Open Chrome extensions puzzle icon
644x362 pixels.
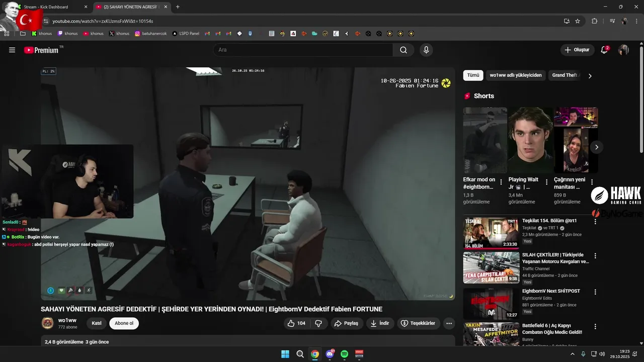[594, 21]
